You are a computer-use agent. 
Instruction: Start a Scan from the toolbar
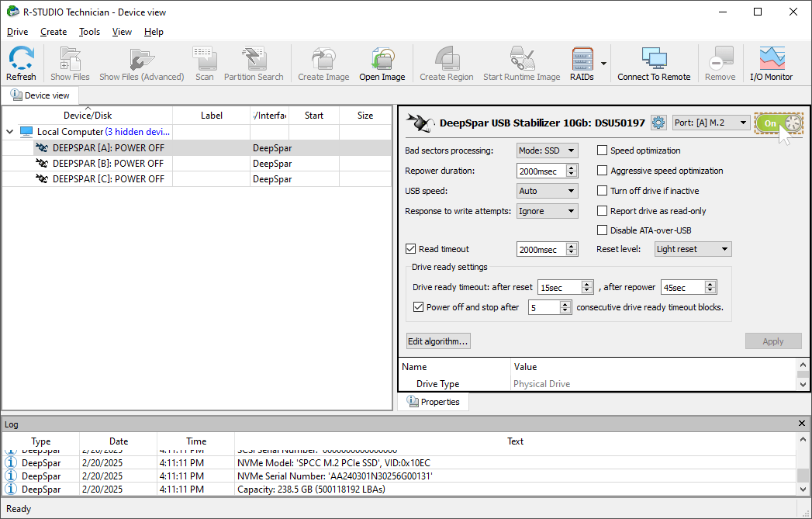pyautogui.click(x=204, y=63)
